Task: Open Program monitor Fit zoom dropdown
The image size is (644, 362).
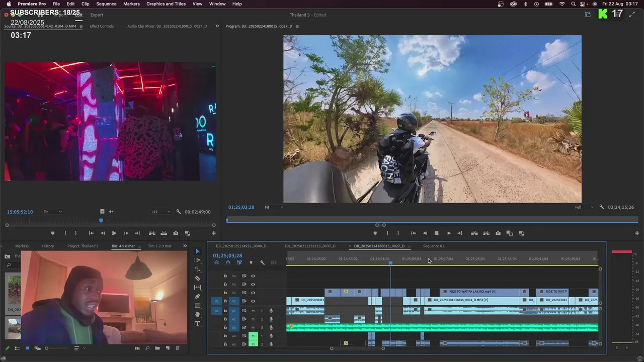Action: pyautogui.click(x=274, y=207)
